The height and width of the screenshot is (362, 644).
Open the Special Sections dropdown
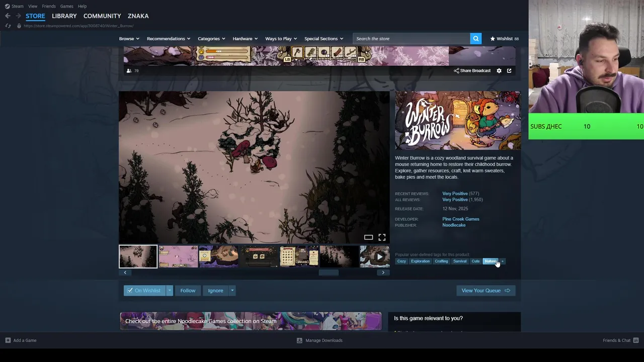tap(324, 39)
